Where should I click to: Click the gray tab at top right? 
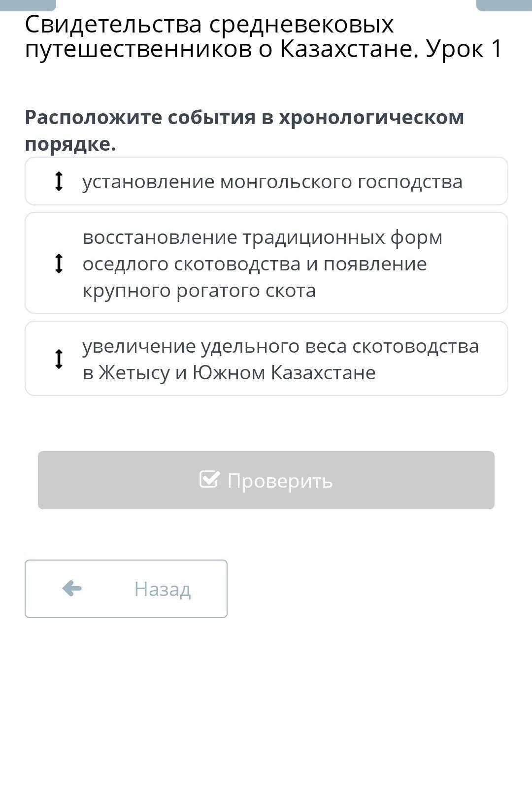[x=504, y=5]
